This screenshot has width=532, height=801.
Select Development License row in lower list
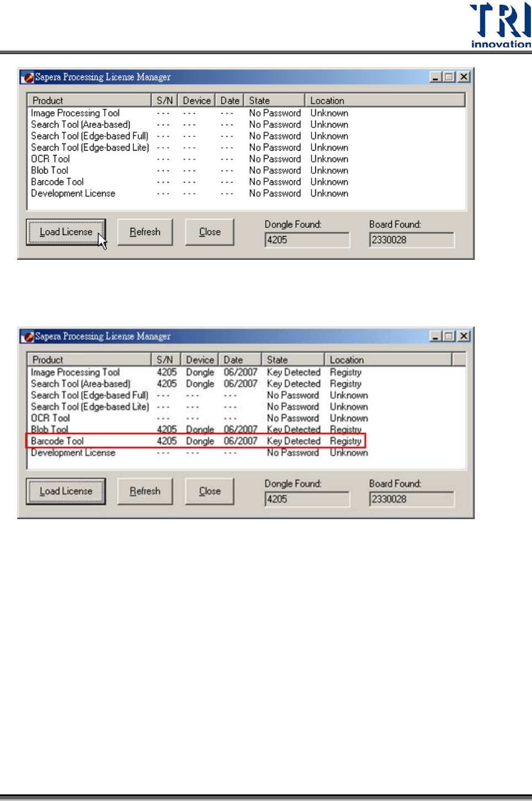point(246,453)
